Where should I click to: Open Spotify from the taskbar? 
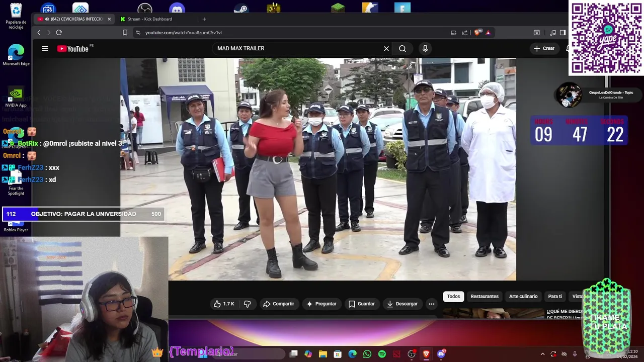point(382,354)
